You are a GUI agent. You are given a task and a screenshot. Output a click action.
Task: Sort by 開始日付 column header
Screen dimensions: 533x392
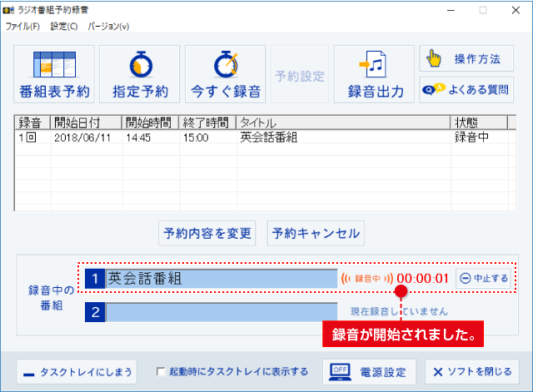click(86, 122)
